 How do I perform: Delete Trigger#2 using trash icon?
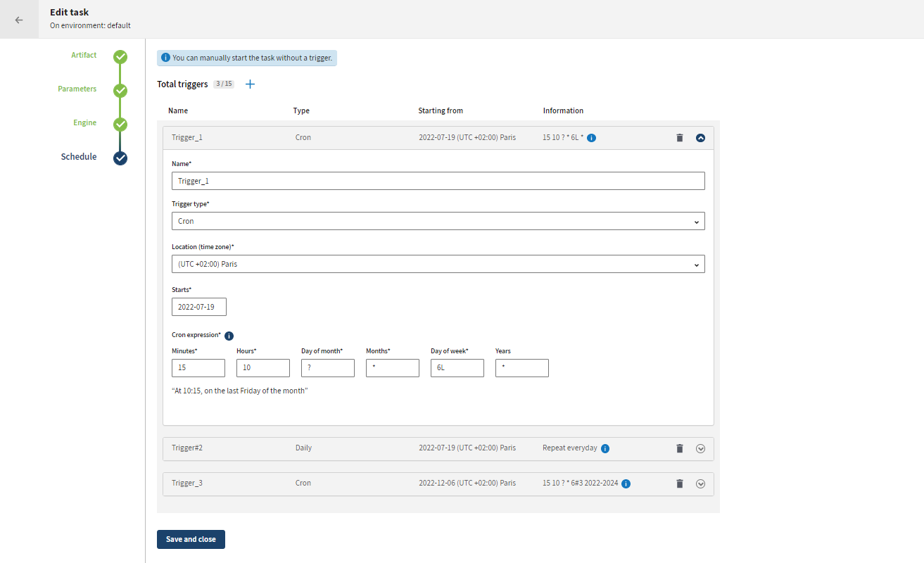pos(679,448)
